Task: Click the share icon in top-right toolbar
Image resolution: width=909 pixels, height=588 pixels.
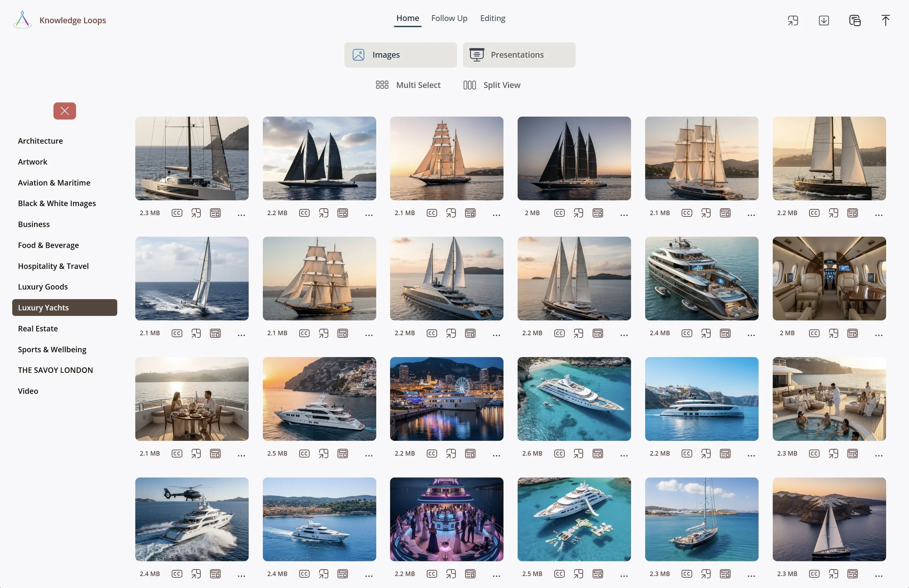Action: point(793,21)
